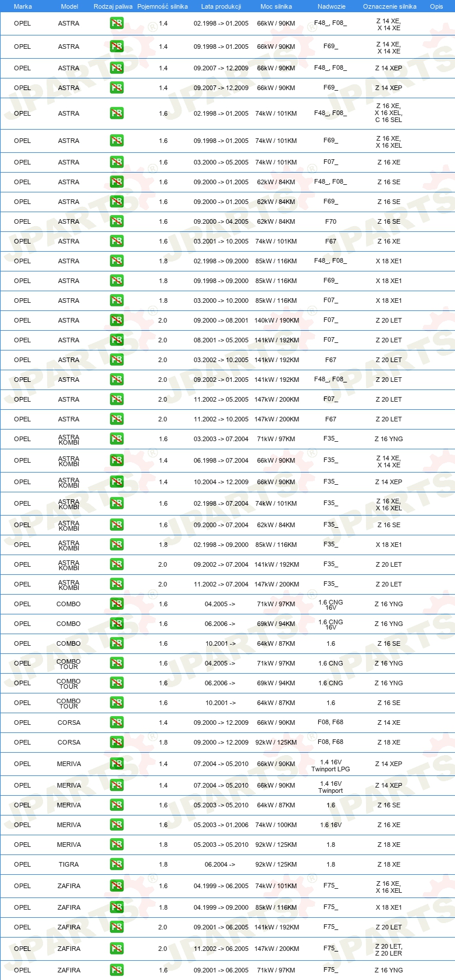Click fuel icon in Astra 03.2000 -> 05.2005 row
This screenshot has width=455, height=980.
(x=116, y=162)
